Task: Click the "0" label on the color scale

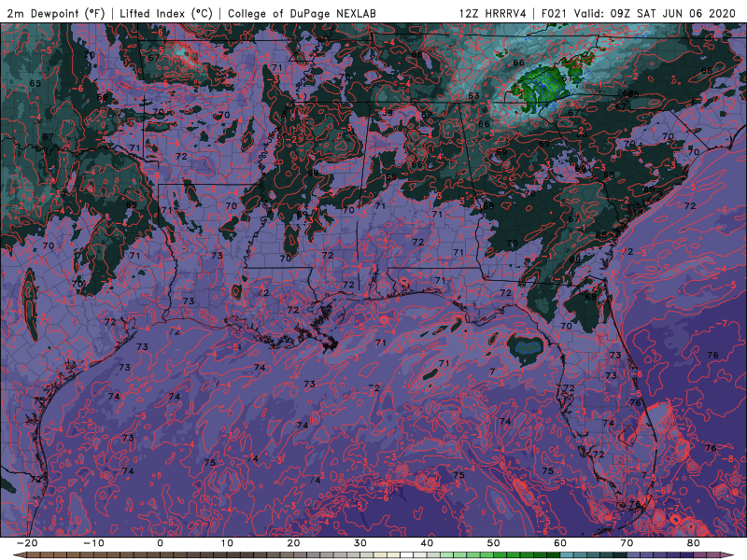Action: point(160,543)
